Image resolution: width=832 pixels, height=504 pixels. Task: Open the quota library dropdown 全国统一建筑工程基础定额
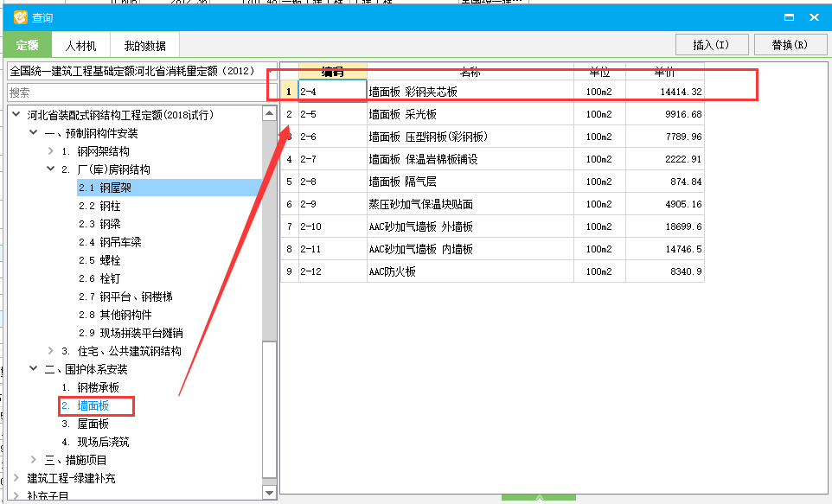142,71
